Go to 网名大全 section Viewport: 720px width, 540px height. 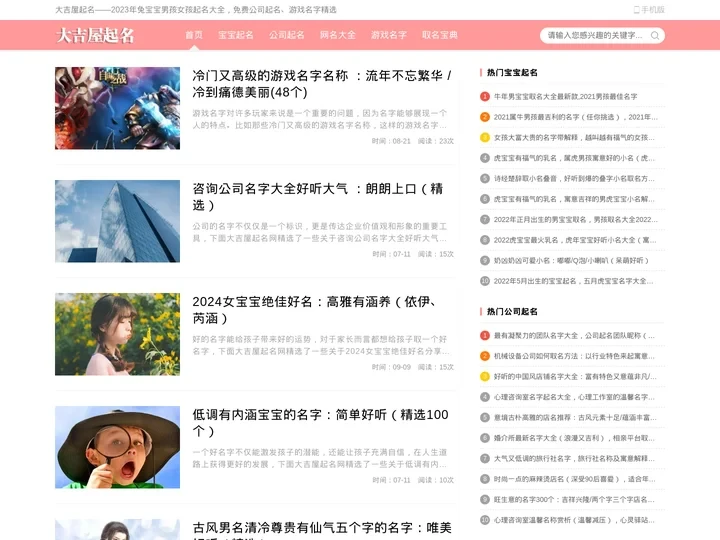point(338,35)
